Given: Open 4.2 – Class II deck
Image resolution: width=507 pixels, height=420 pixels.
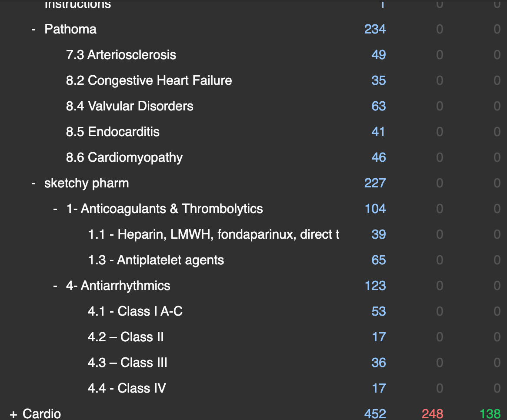Looking at the screenshot, I should [x=126, y=337].
